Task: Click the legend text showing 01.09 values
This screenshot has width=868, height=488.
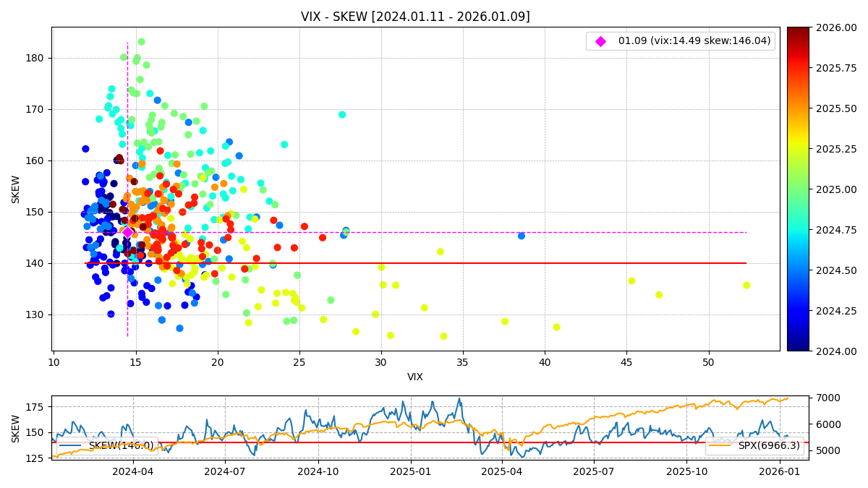Action: click(x=694, y=41)
